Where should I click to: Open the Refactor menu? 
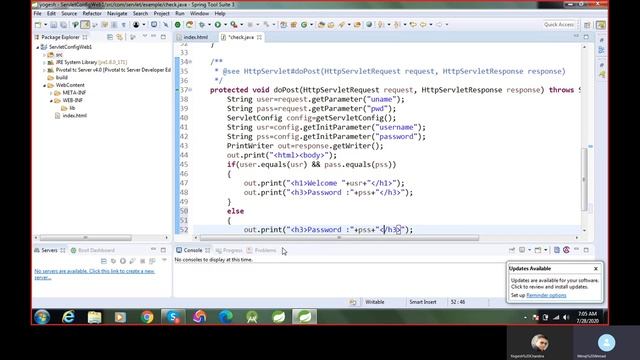click(92, 13)
